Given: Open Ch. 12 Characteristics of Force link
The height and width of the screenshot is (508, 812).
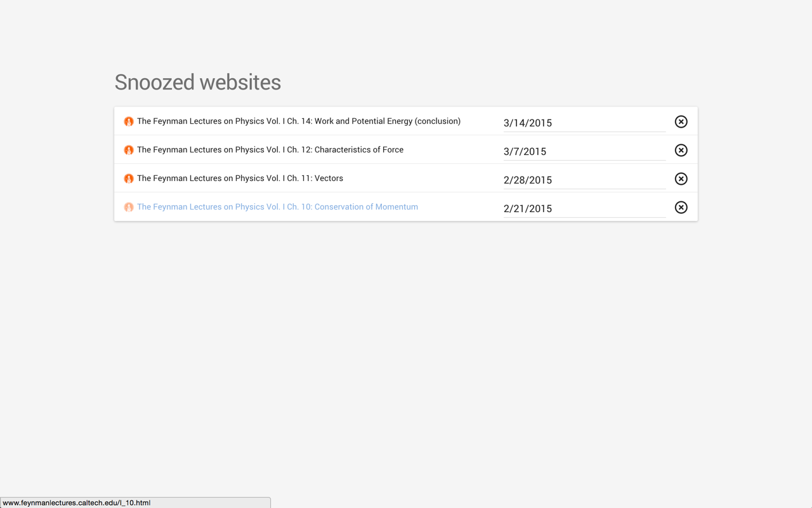Looking at the screenshot, I should pyautogui.click(x=270, y=150).
